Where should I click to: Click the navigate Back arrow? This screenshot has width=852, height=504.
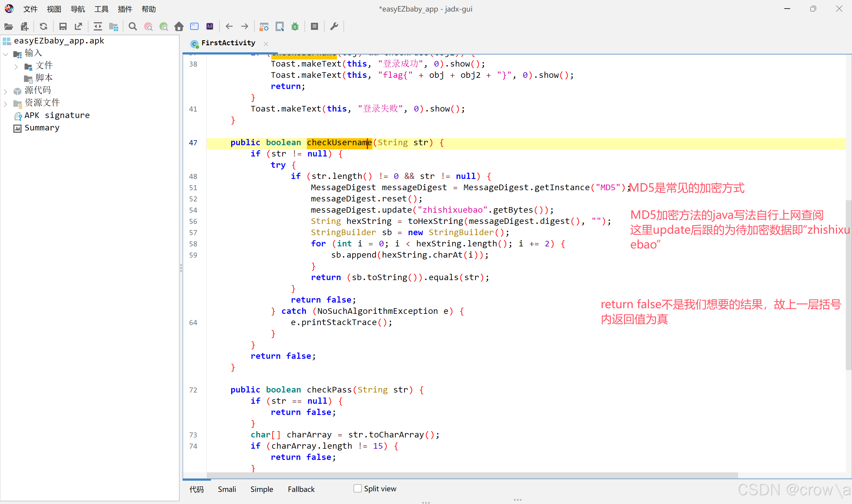tap(229, 27)
